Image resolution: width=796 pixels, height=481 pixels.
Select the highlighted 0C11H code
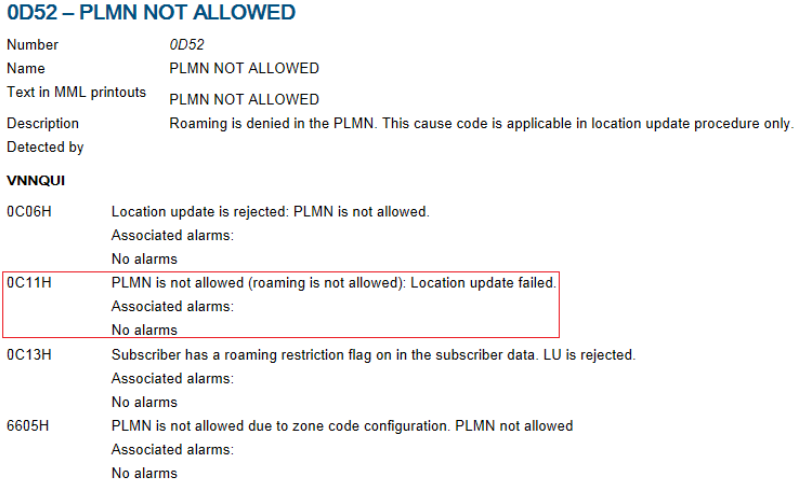tap(29, 282)
